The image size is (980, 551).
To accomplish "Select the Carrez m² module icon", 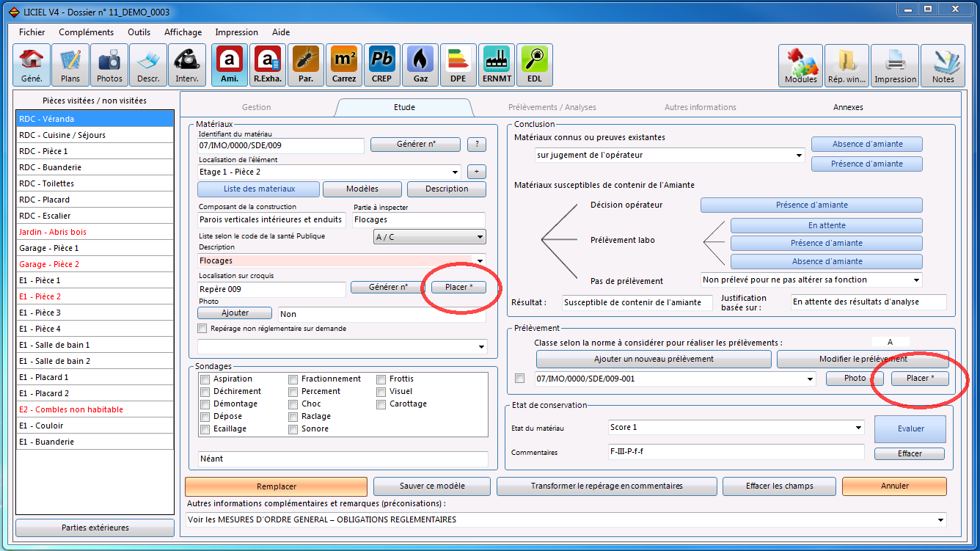I will (x=344, y=65).
